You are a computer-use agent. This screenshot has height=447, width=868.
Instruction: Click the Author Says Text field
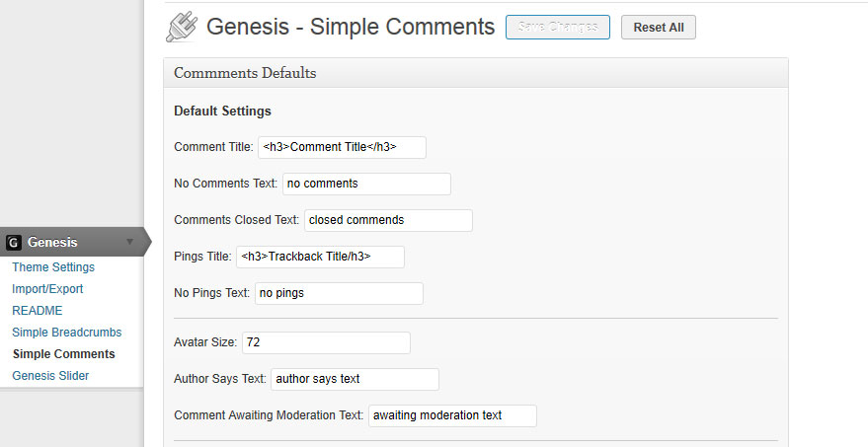pos(355,379)
